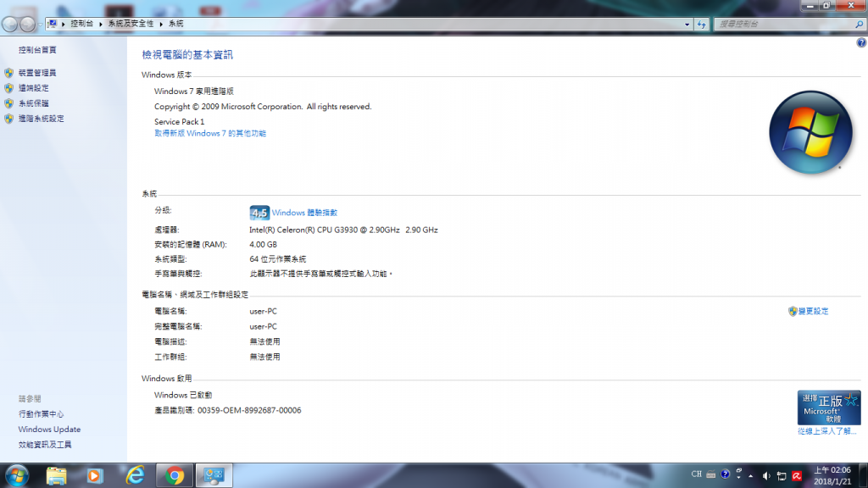
Task: Click 取得新版 Windows 7 的其他功能 link
Action: tap(210, 133)
